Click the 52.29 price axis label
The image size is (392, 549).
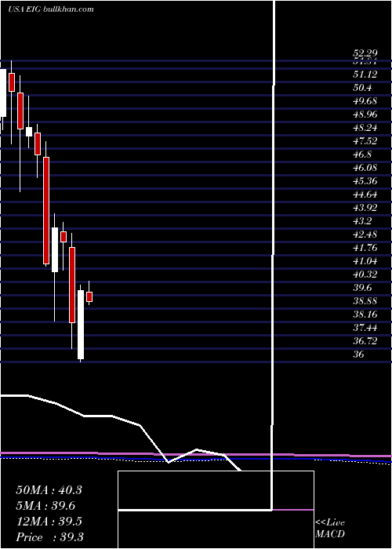point(365,53)
